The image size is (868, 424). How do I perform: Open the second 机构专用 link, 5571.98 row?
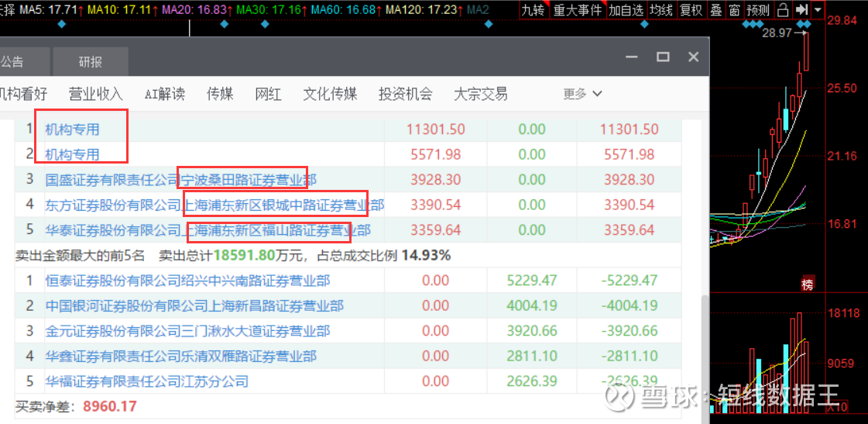[x=73, y=154]
